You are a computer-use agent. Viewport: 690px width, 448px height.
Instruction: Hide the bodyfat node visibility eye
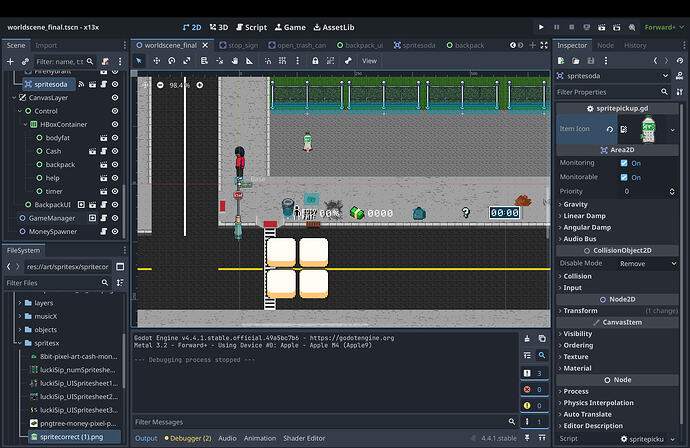click(x=115, y=138)
